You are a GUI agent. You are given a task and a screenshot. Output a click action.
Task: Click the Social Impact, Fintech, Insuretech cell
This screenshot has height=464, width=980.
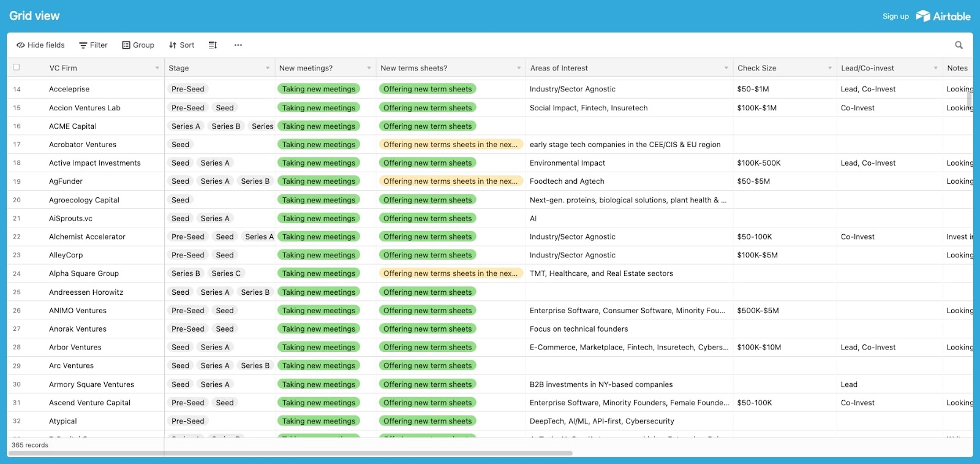pos(629,108)
